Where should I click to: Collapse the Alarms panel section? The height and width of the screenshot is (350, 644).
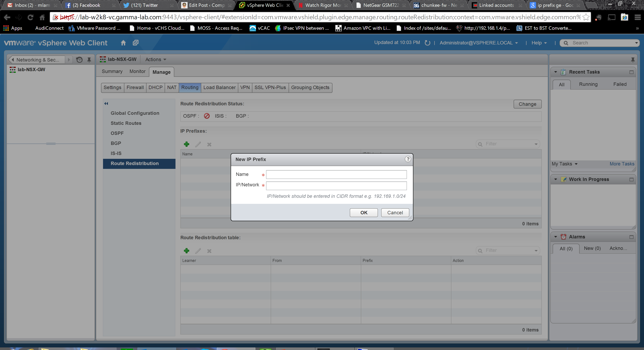pos(555,237)
